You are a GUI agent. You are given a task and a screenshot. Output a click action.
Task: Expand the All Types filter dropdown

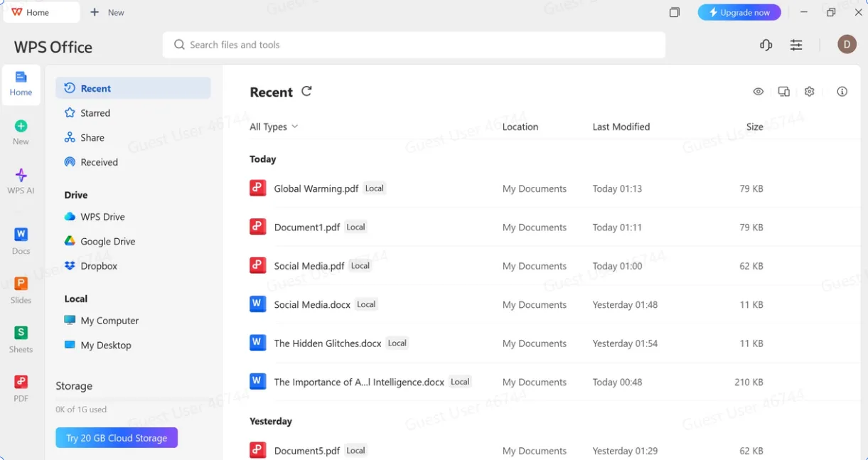[274, 127]
